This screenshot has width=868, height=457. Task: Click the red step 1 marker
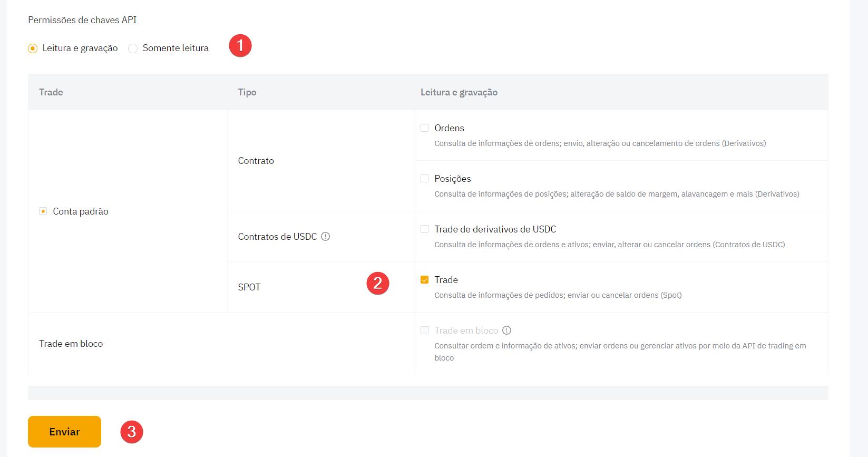click(x=240, y=46)
